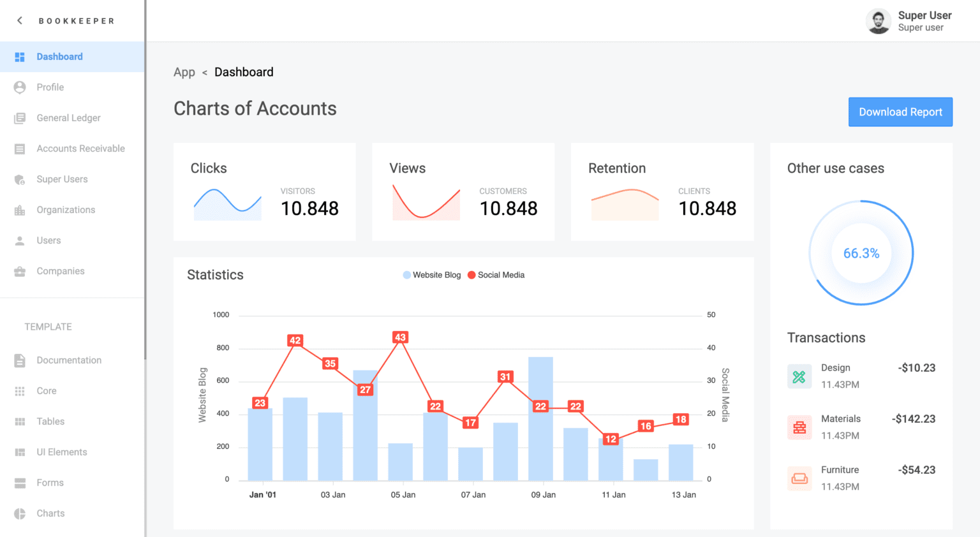Click the Core grid icon

pos(20,391)
